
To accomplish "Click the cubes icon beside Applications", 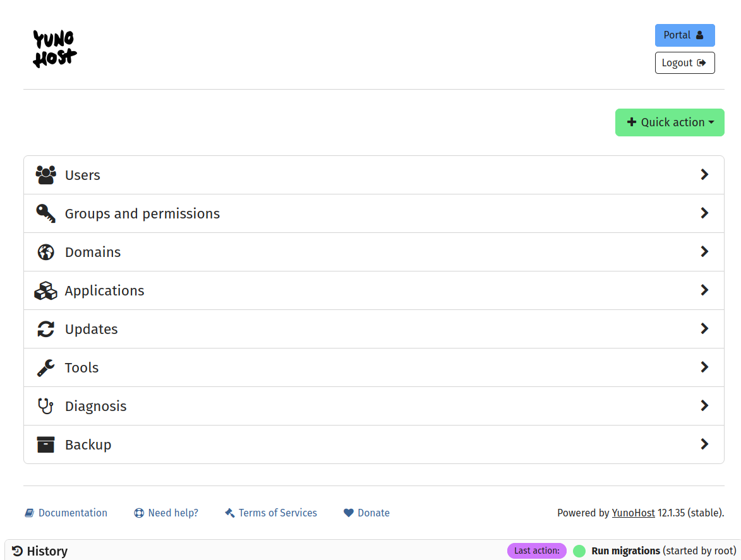I will click(x=45, y=290).
